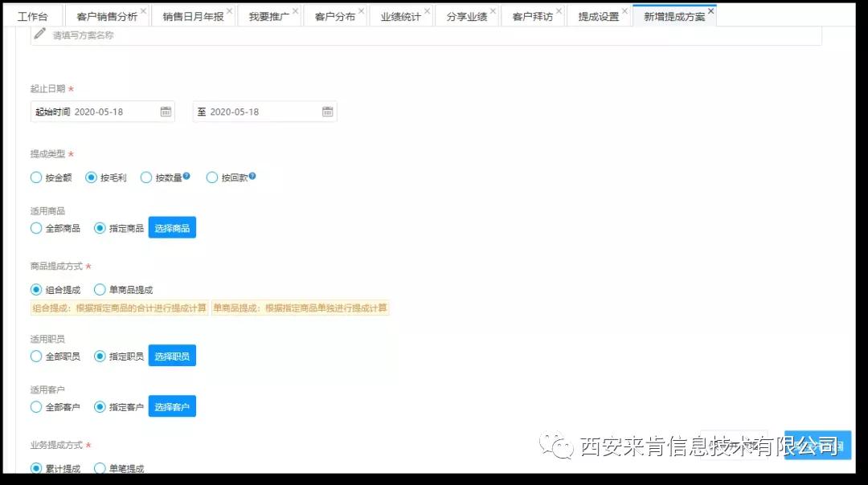868x485 pixels.
Task: Select 组合提成 radio option
Action: (36, 289)
